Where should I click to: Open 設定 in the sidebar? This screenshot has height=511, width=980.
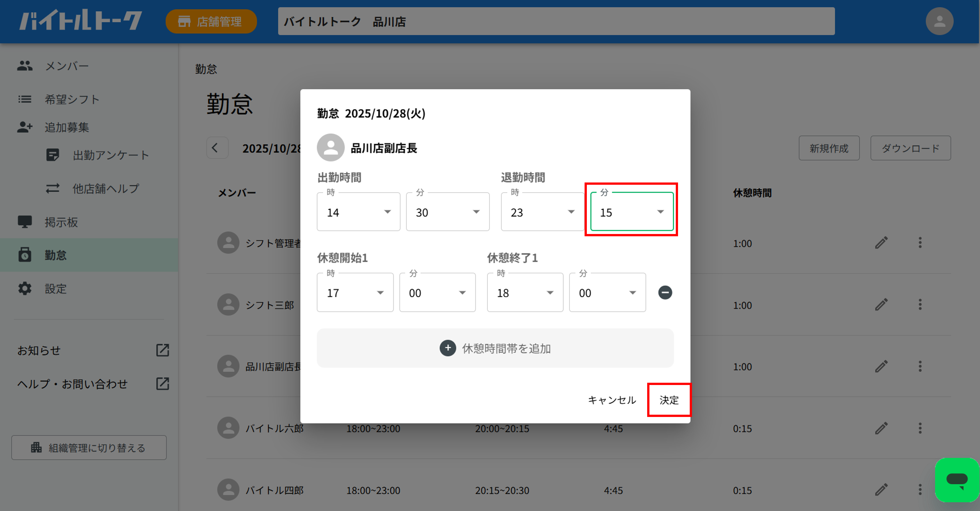[89, 289]
